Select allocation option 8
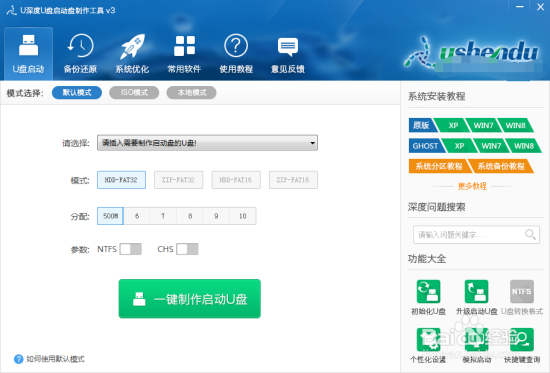Screen dimensions: 550x373 pyautogui.click(x=190, y=216)
